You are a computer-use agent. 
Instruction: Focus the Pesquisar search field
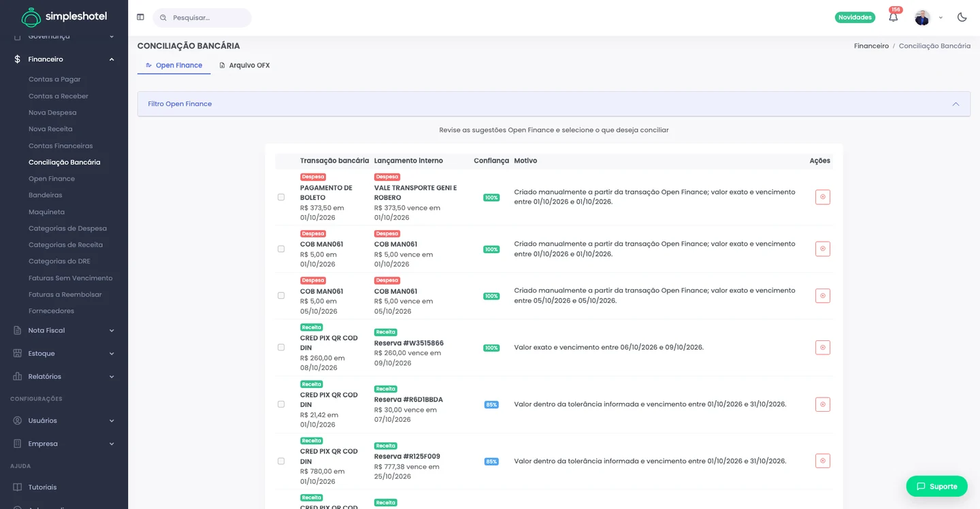pos(202,18)
